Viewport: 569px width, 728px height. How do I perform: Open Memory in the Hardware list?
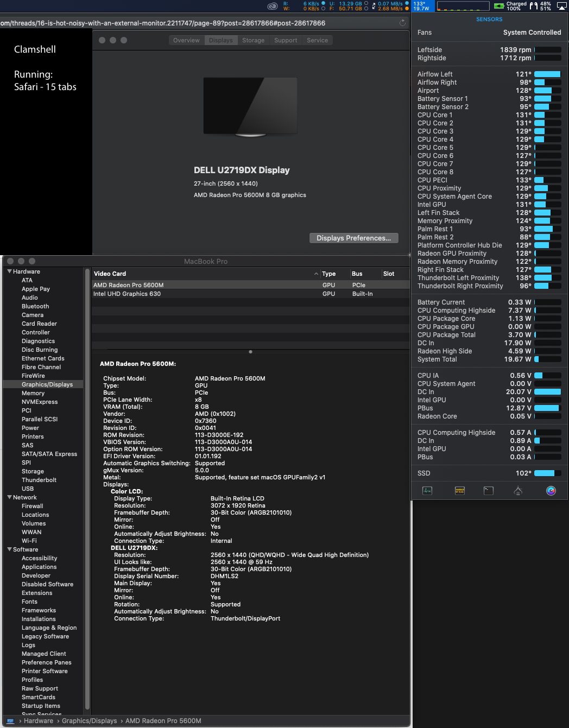(x=33, y=393)
